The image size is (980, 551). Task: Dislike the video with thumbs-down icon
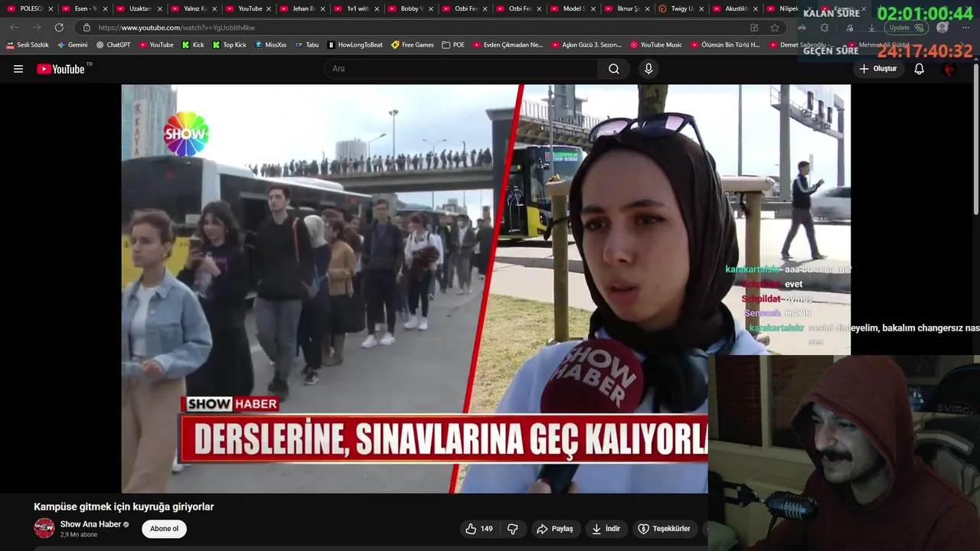513,529
